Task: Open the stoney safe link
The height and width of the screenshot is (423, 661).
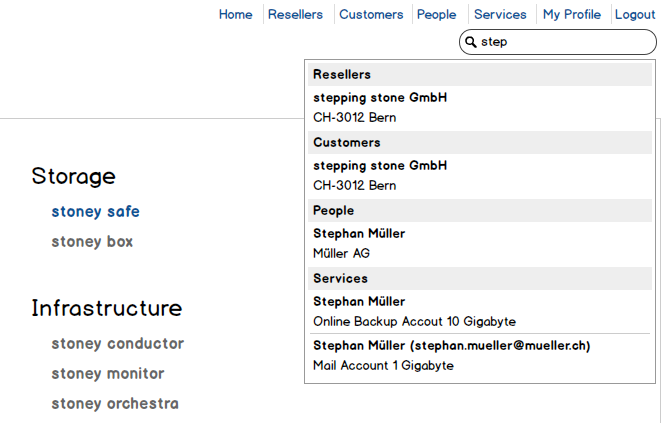Action: pos(95,212)
